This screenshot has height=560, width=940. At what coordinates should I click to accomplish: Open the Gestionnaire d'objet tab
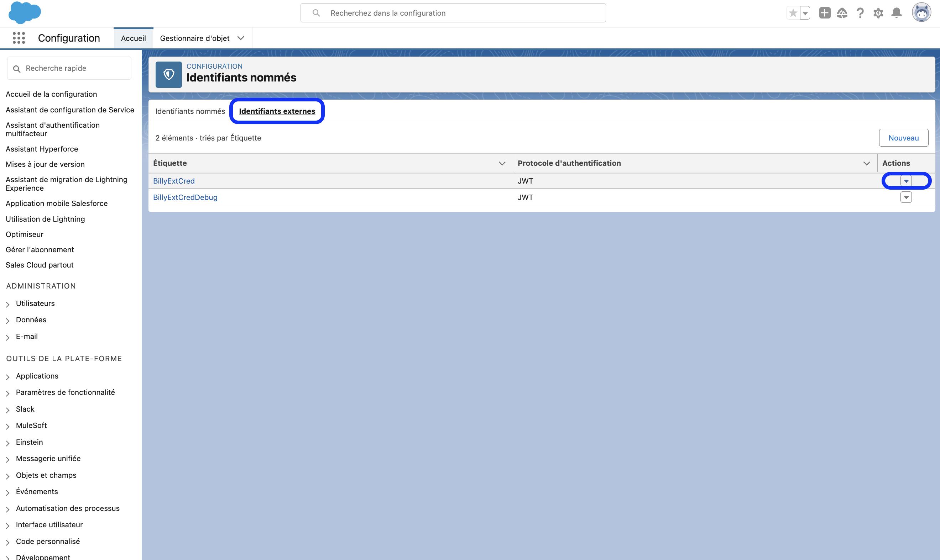coord(195,38)
